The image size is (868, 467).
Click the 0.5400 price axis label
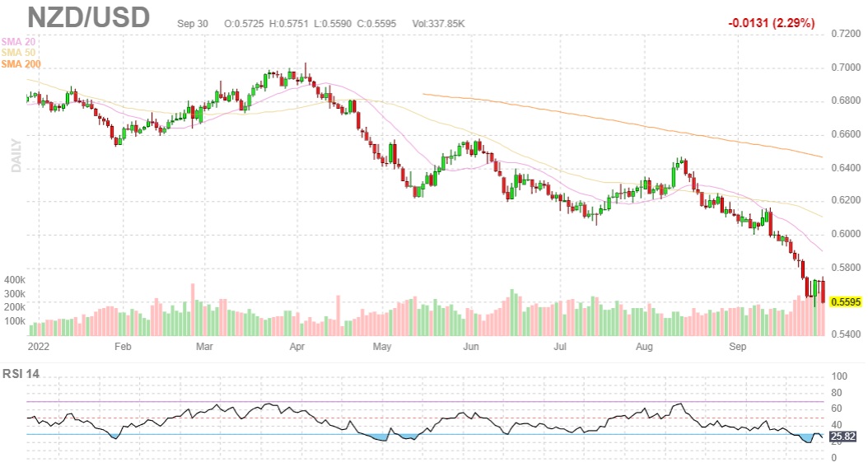846,334
